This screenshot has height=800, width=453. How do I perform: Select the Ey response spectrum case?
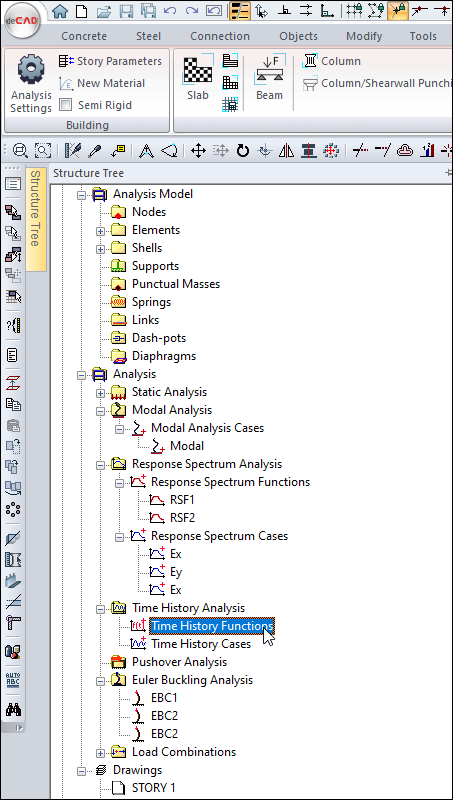click(x=175, y=572)
